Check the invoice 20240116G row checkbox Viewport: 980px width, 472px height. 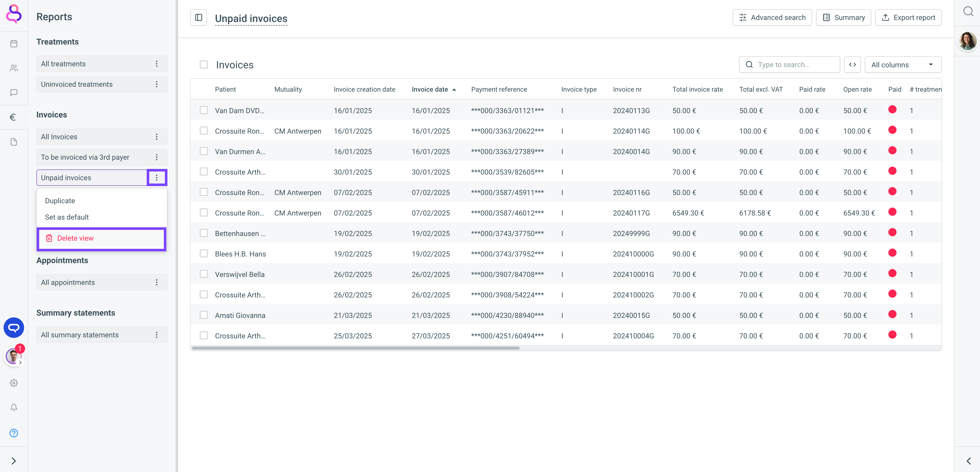[204, 192]
